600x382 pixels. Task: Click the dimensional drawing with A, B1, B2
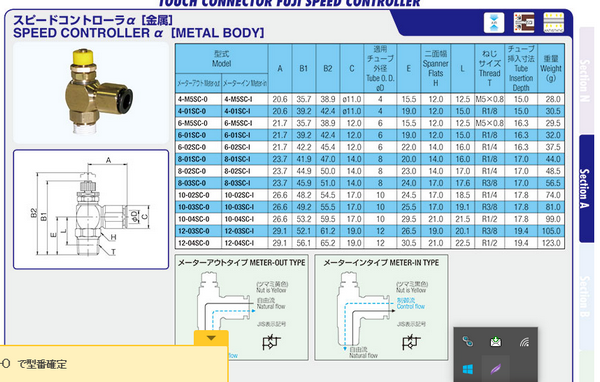coord(91,209)
